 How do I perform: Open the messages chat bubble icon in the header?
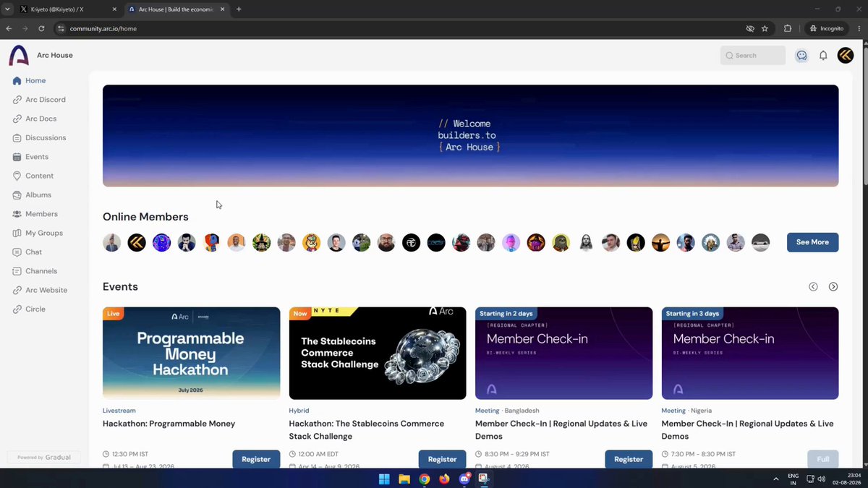click(x=801, y=56)
